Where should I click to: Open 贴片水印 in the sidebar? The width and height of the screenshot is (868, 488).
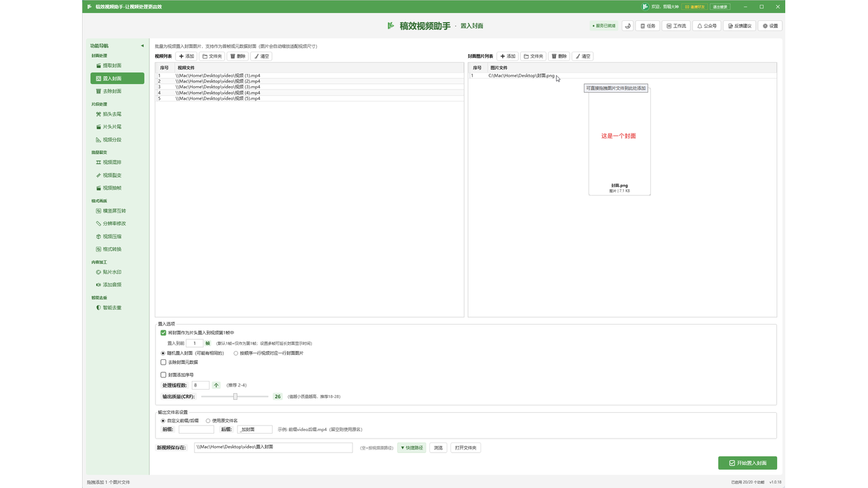(117, 272)
